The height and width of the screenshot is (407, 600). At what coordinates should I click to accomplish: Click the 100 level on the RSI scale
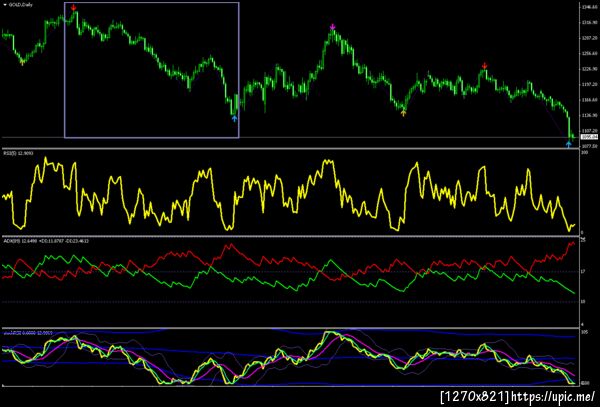tap(584, 153)
